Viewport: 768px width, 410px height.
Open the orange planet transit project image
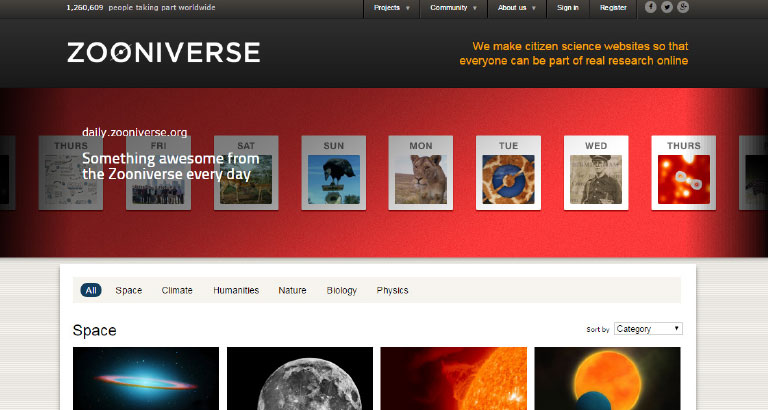(607, 378)
